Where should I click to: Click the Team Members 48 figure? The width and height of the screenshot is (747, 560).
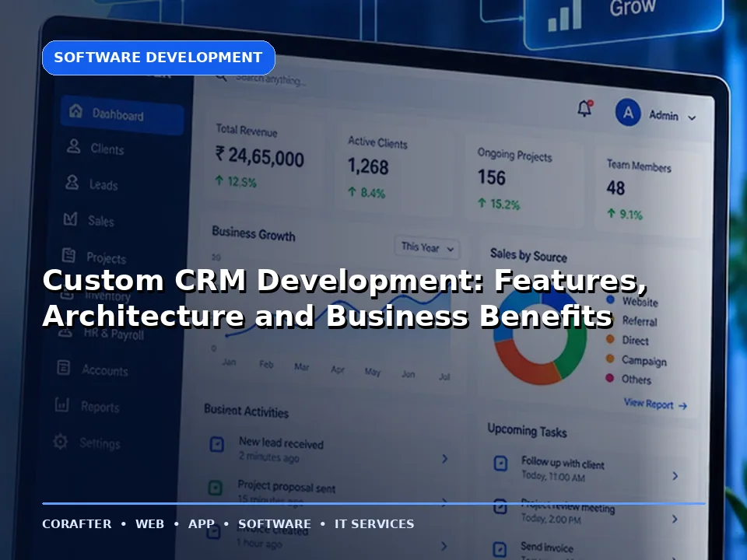click(615, 187)
